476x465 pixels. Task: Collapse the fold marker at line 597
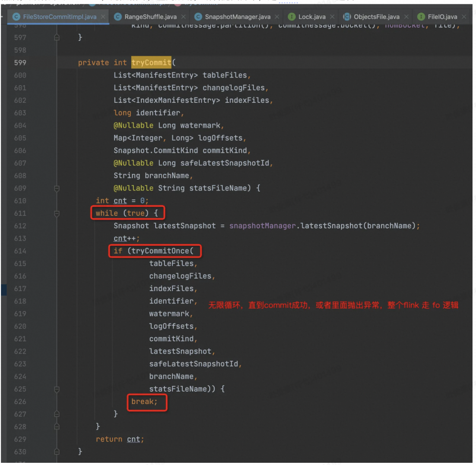57,37
